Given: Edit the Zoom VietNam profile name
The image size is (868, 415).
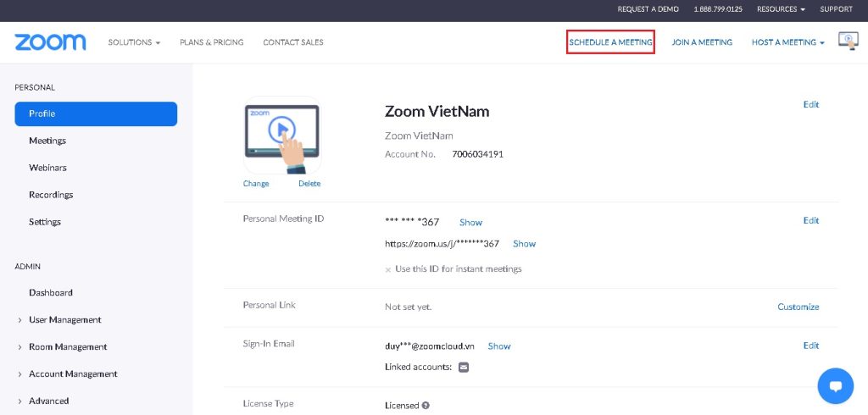Looking at the screenshot, I should (x=811, y=104).
